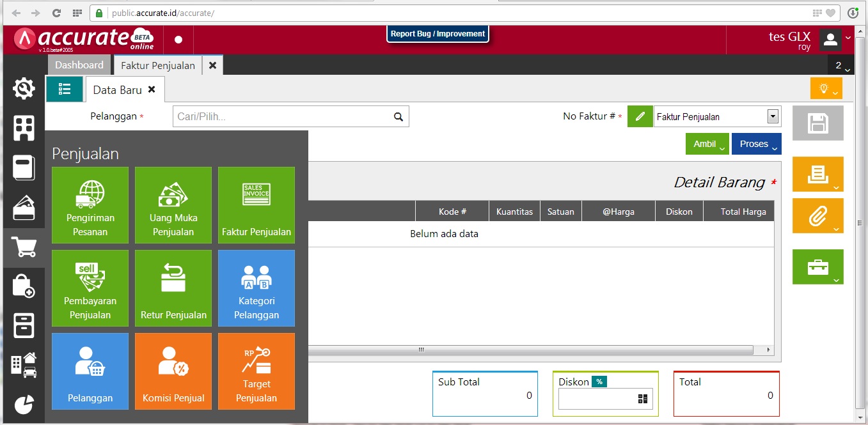Open the list icon beside Data Baru tab

point(65,89)
